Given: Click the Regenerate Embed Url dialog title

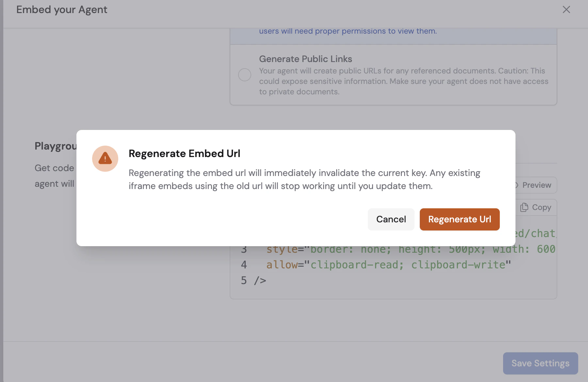Looking at the screenshot, I should pyautogui.click(x=184, y=153).
